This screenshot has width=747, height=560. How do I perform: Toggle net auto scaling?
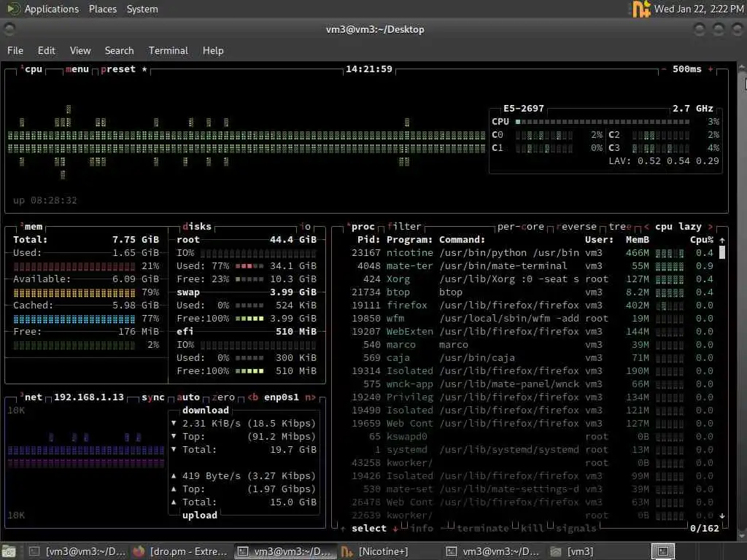[x=188, y=397]
